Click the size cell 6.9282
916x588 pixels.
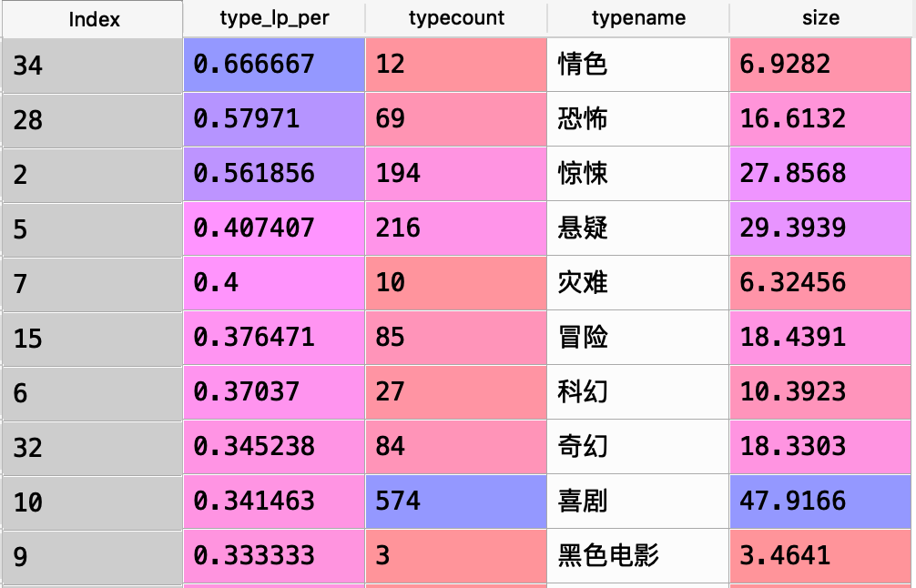820,65
